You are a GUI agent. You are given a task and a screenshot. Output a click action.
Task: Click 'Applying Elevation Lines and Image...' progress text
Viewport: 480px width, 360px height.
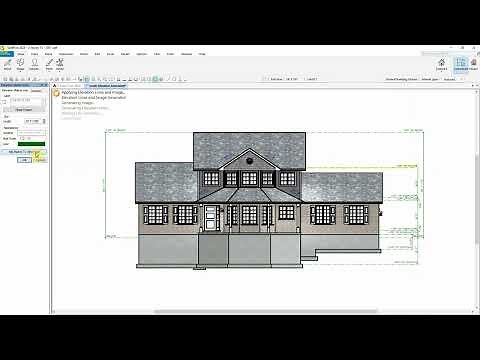[93, 93]
